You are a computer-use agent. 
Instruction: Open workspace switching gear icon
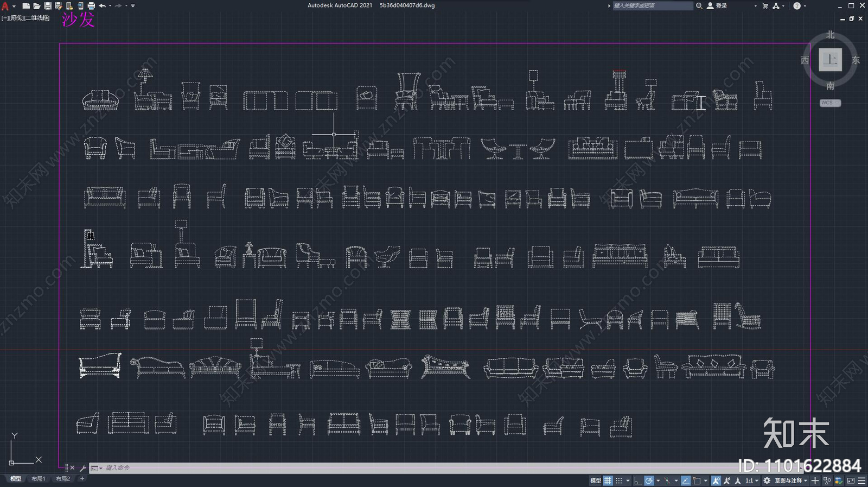pos(767,480)
